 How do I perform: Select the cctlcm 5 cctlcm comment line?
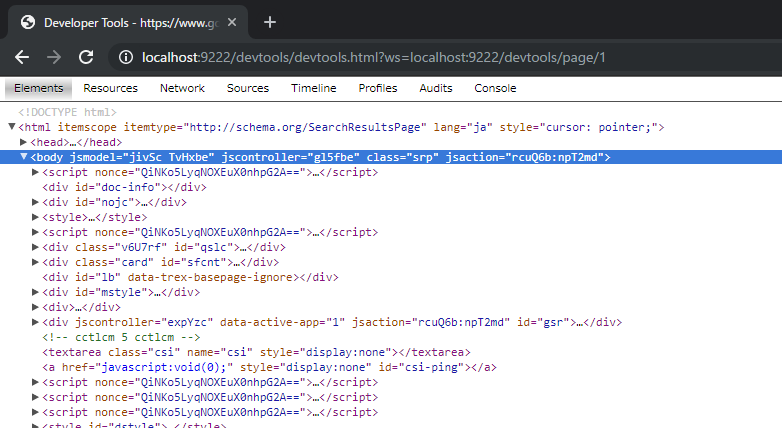point(121,337)
